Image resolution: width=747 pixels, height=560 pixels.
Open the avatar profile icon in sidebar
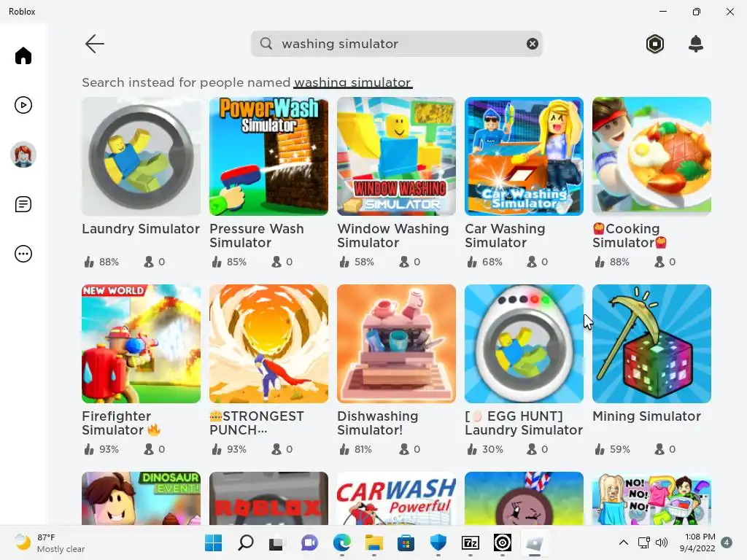23,155
